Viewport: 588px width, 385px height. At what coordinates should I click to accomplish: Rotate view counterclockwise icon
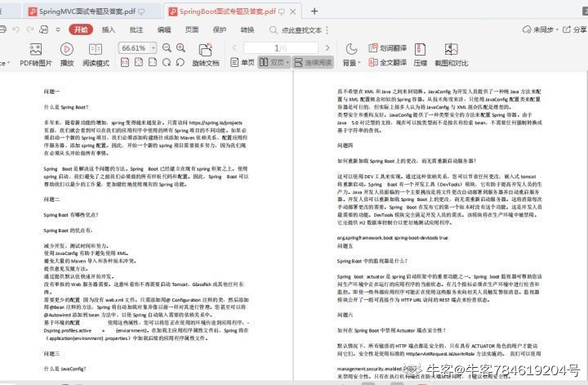pyautogui.click(x=180, y=62)
